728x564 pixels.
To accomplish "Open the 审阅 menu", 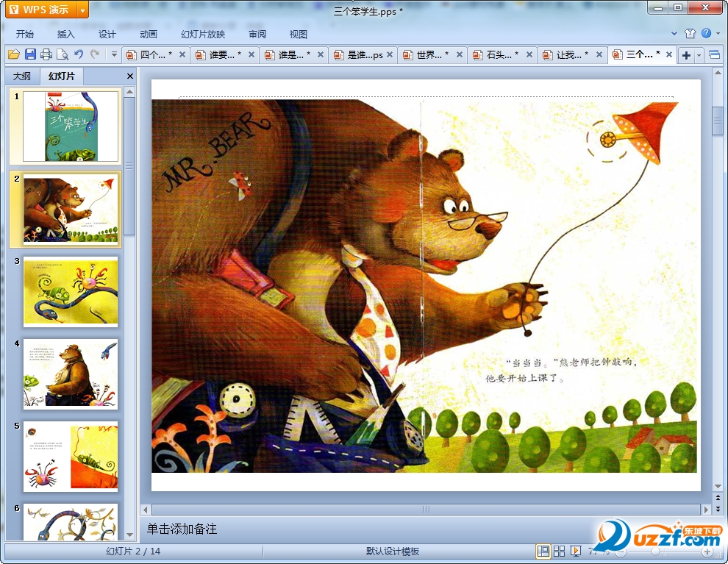I will (x=257, y=34).
